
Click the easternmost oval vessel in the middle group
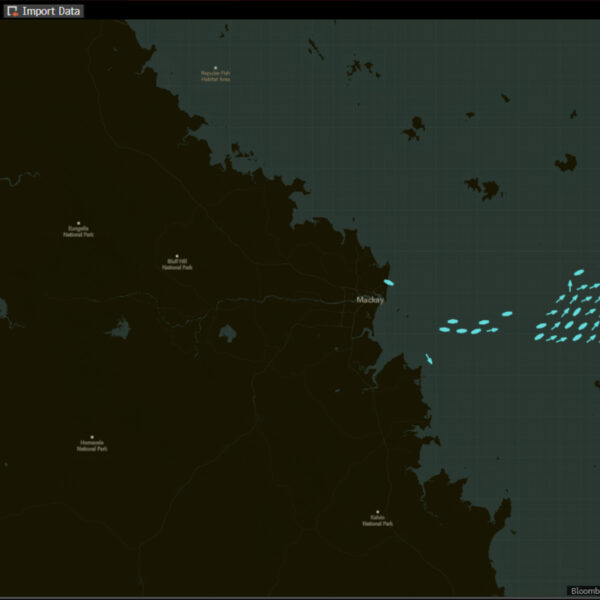506,314
